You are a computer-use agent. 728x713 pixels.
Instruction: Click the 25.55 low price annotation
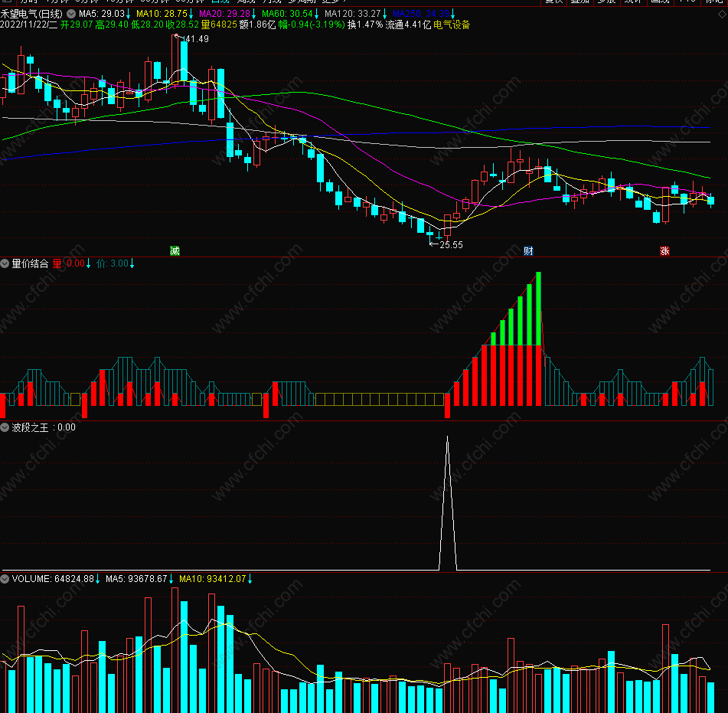pyautogui.click(x=451, y=245)
